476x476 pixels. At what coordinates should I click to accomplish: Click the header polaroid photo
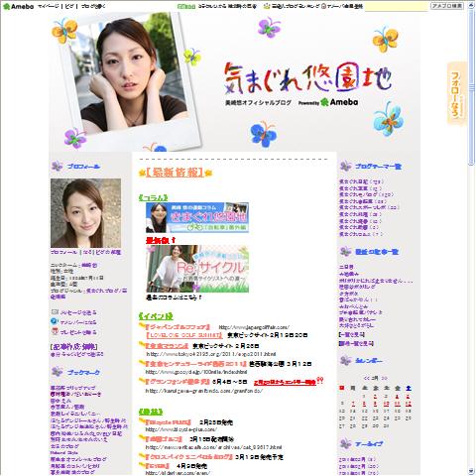tap(131, 81)
